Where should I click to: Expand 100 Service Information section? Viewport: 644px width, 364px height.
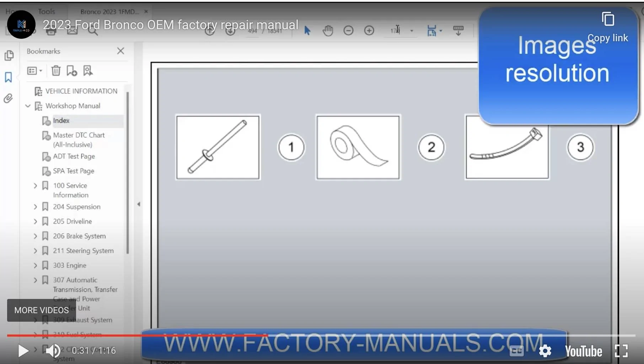coord(35,186)
